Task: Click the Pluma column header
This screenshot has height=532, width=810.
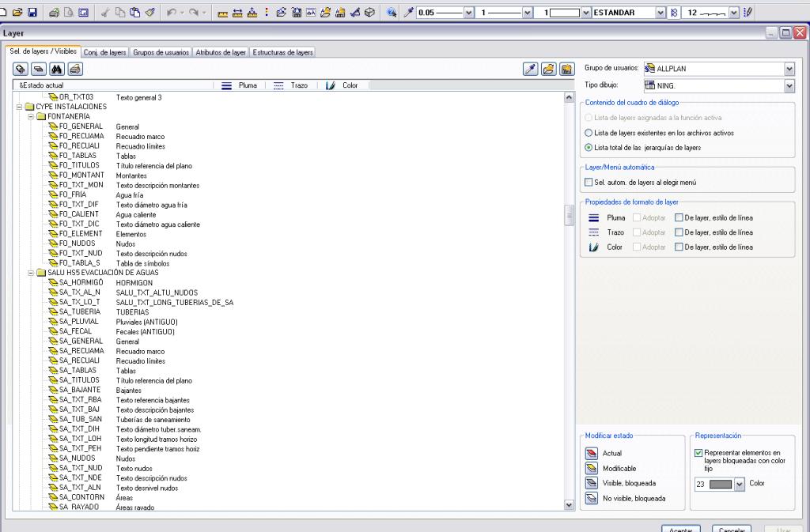Action: (x=239, y=85)
